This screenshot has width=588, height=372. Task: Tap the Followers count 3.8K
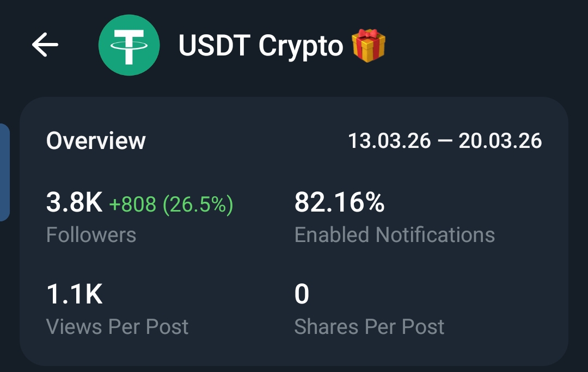click(73, 202)
